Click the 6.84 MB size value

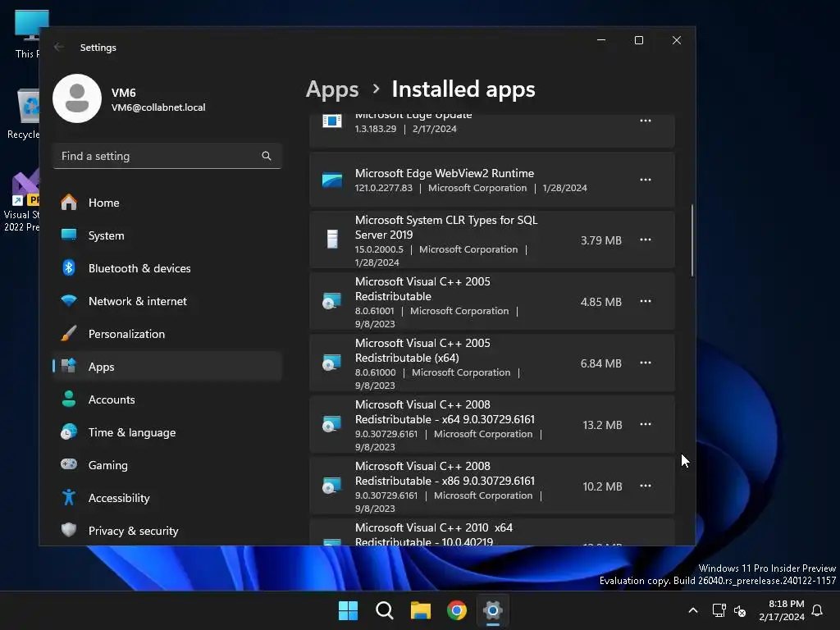(601, 363)
